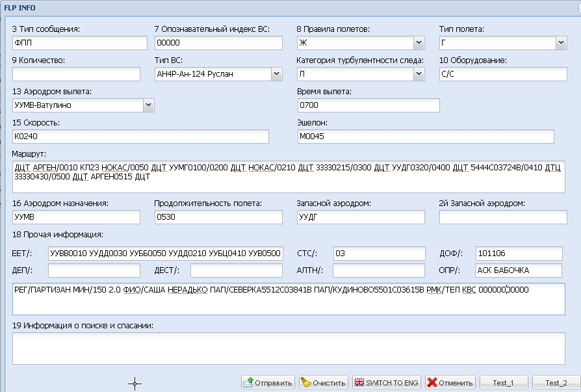Focus the Запасной аэродром field
The height and width of the screenshot is (392, 581).
coord(361,217)
